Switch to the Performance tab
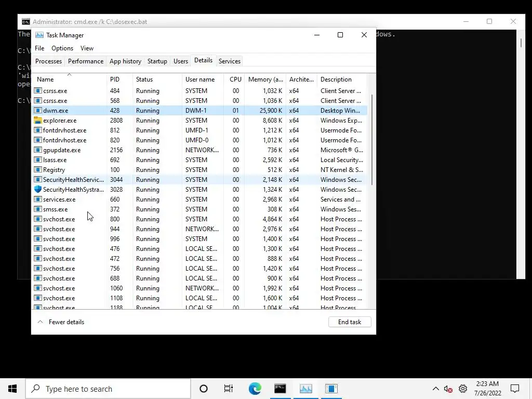The height and width of the screenshot is (399, 532). coord(86,61)
